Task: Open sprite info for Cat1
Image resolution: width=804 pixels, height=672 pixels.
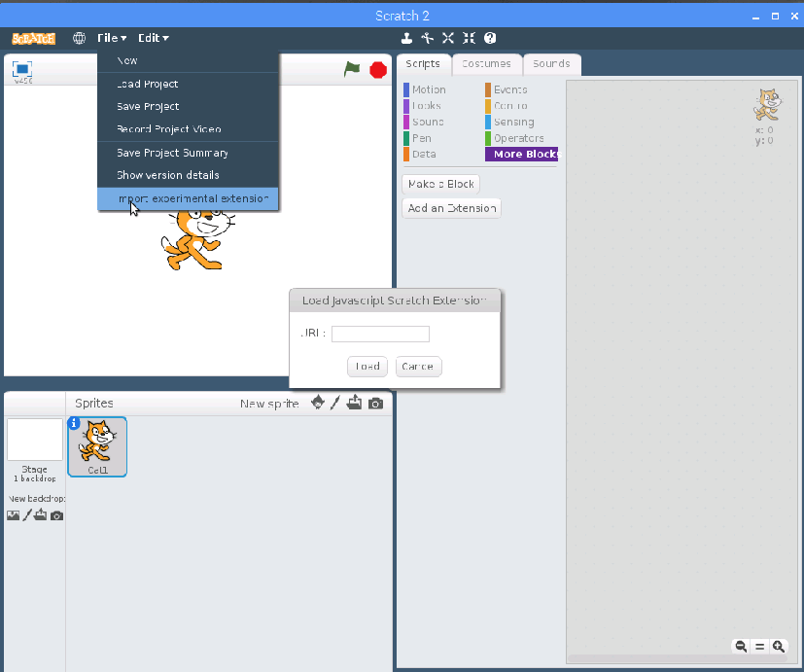Action: tap(74, 423)
